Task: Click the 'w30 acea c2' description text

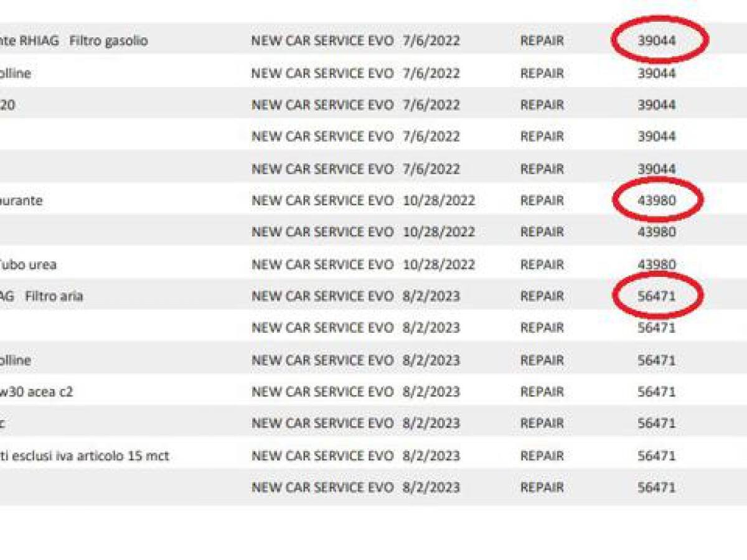Action: pyautogui.click(x=36, y=392)
